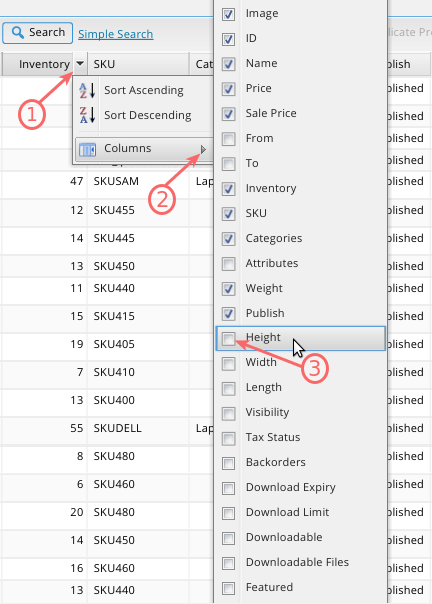The image size is (432, 604).
Task: Disable the Weight column checkbox
Action: point(229,289)
